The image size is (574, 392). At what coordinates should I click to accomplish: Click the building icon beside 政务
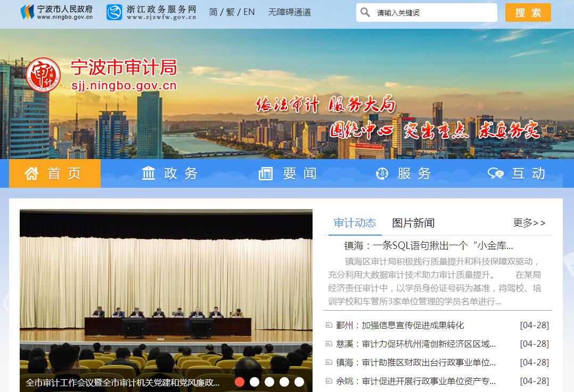point(149,173)
